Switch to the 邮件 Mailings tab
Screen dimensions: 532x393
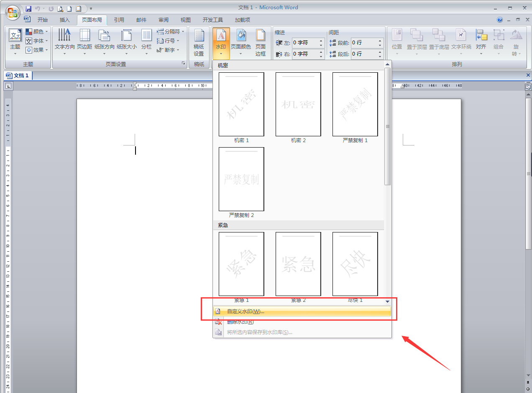[x=141, y=20]
